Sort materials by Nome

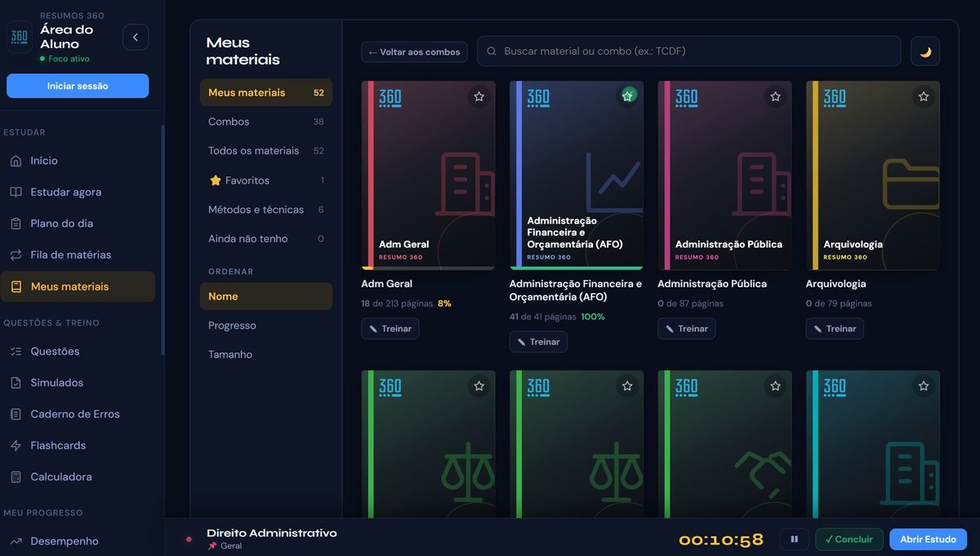point(266,296)
